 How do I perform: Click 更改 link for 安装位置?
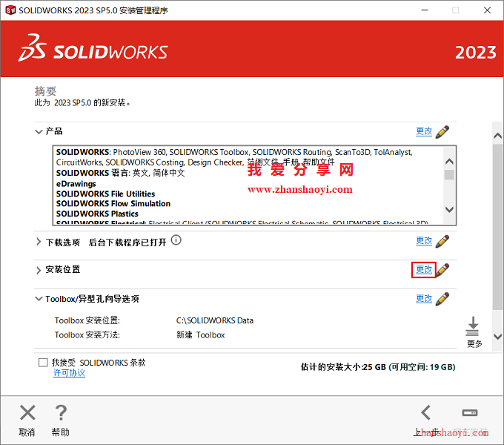point(424,270)
